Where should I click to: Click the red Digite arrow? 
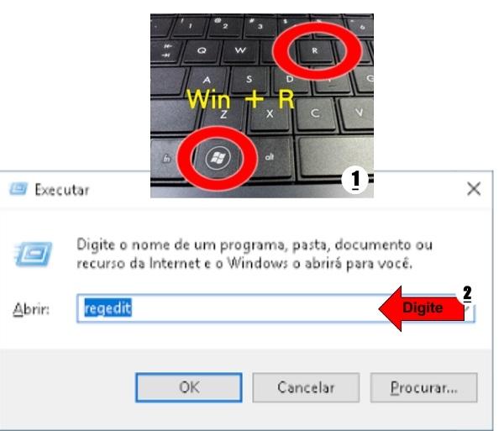click(422, 308)
